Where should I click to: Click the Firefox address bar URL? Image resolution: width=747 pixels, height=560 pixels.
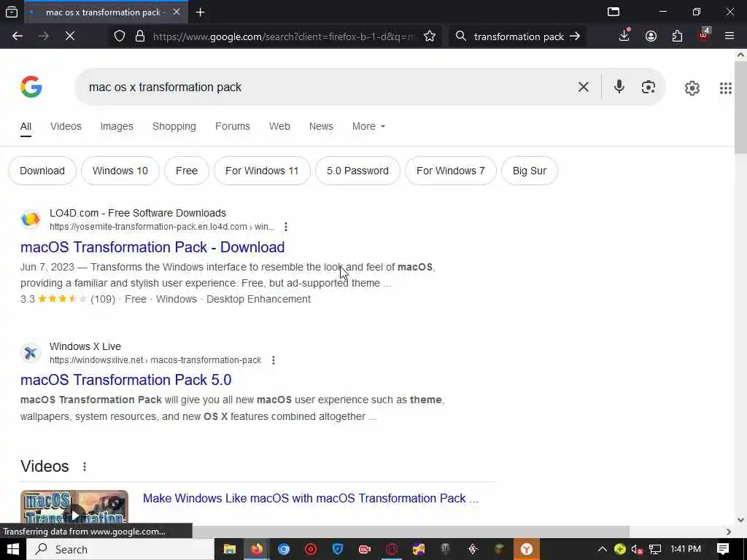(284, 36)
